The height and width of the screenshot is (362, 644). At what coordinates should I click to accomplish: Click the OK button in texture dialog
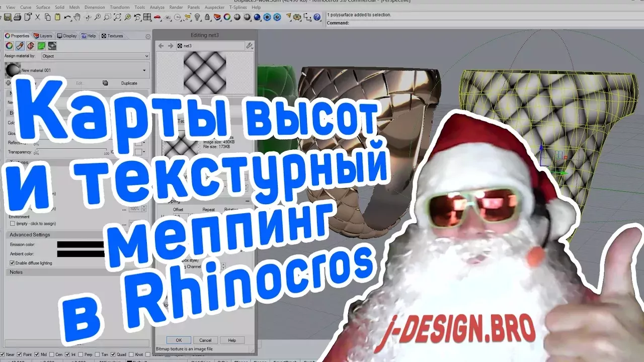179,340
